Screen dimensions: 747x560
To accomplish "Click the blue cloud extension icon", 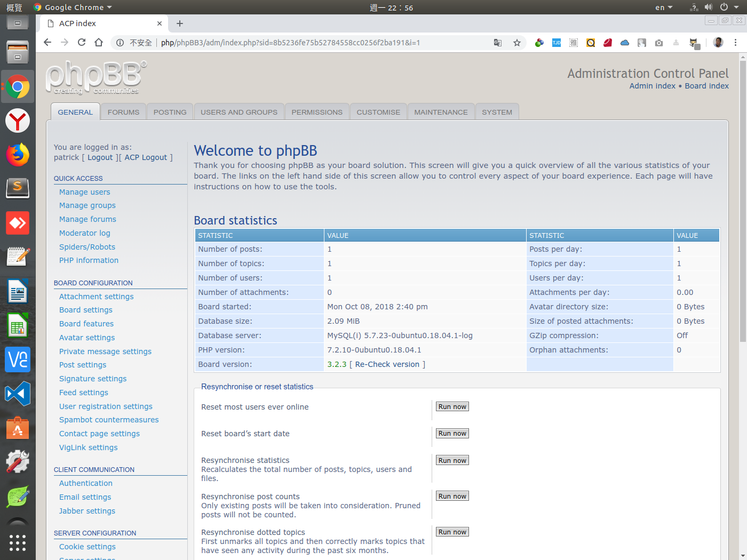I will point(625,43).
